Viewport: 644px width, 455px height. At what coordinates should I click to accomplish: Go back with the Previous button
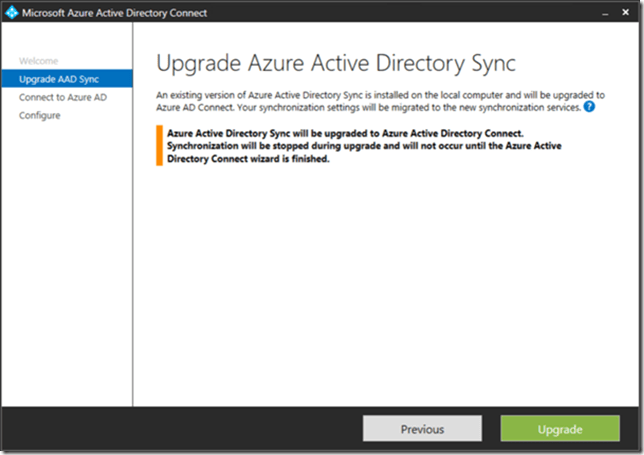422,429
